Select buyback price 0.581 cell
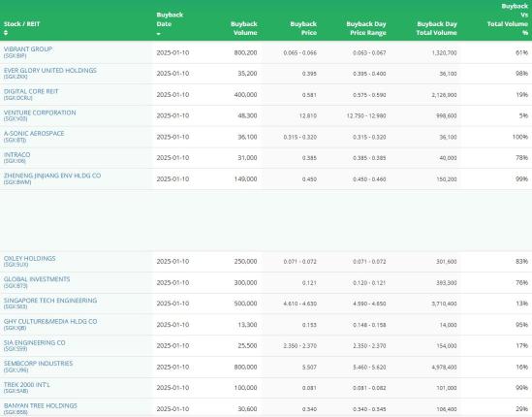The image size is (532, 417). pos(309,95)
